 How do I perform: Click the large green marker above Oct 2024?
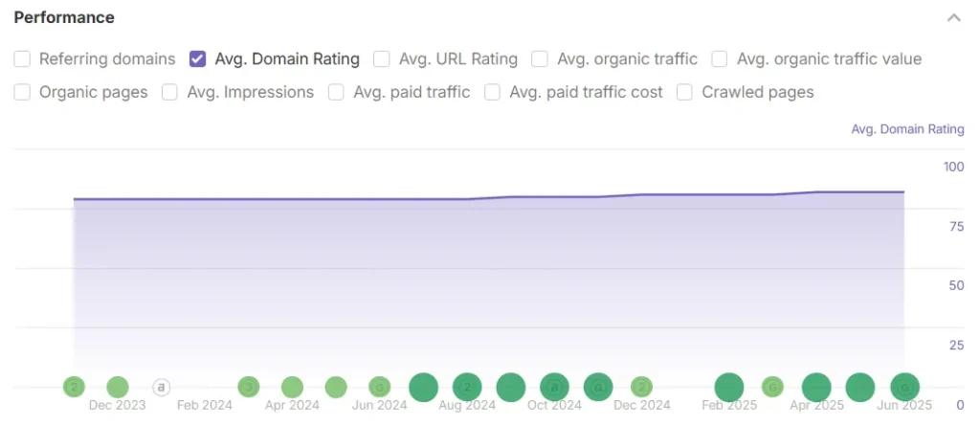click(554, 388)
